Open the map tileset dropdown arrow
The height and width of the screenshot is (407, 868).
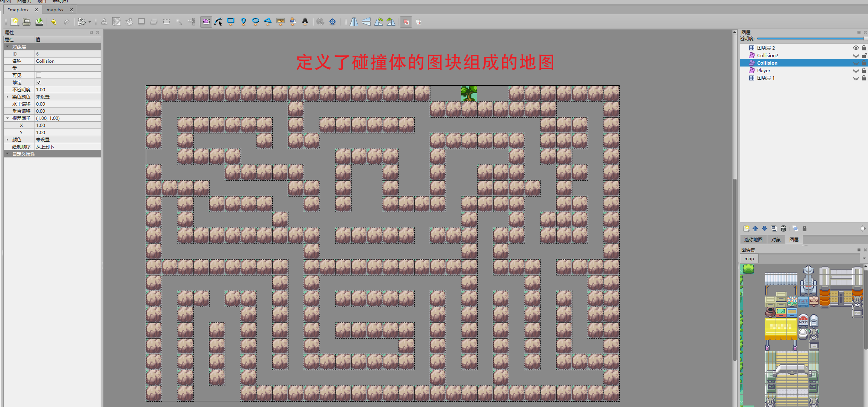pos(864,259)
